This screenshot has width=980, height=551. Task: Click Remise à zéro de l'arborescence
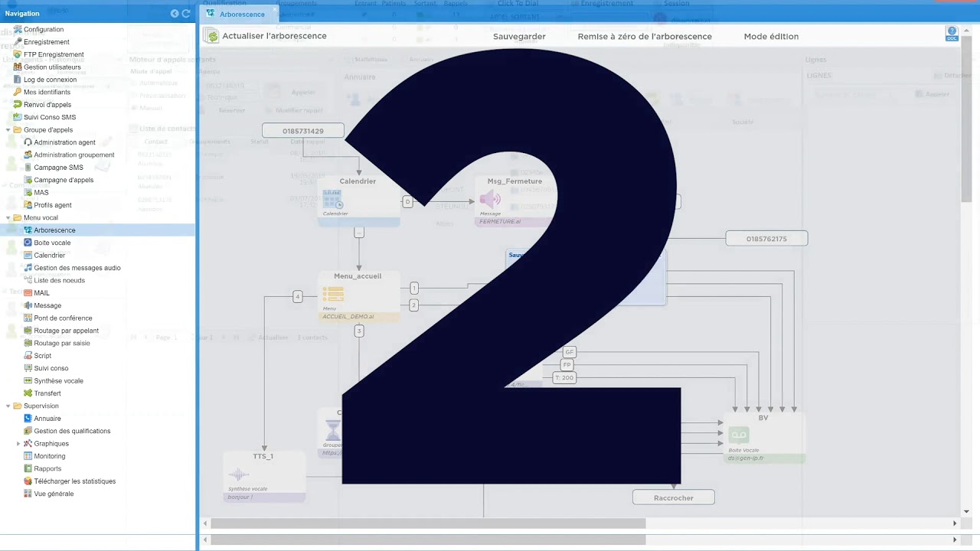tap(645, 36)
